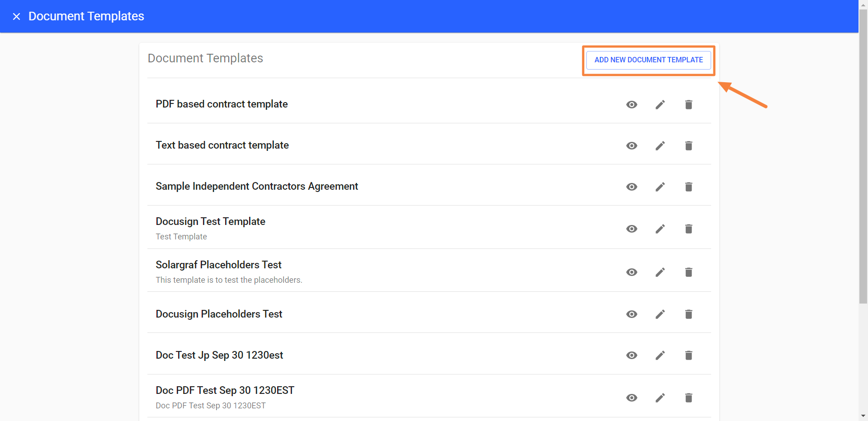868x421 pixels.
Task: Edit Text based contract template
Action: tap(660, 146)
